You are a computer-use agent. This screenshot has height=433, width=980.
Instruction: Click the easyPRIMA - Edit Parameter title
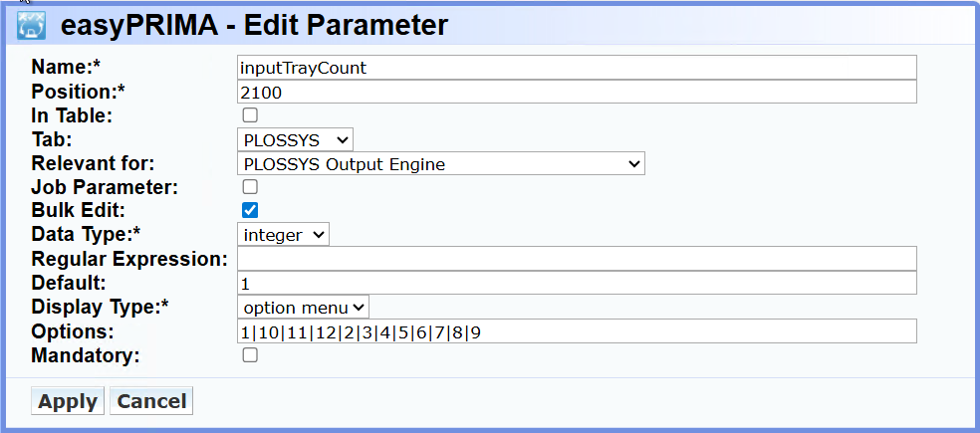click(254, 26)
